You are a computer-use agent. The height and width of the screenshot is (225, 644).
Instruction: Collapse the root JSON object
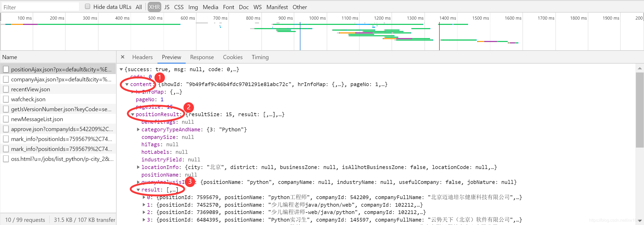point(121,69)
